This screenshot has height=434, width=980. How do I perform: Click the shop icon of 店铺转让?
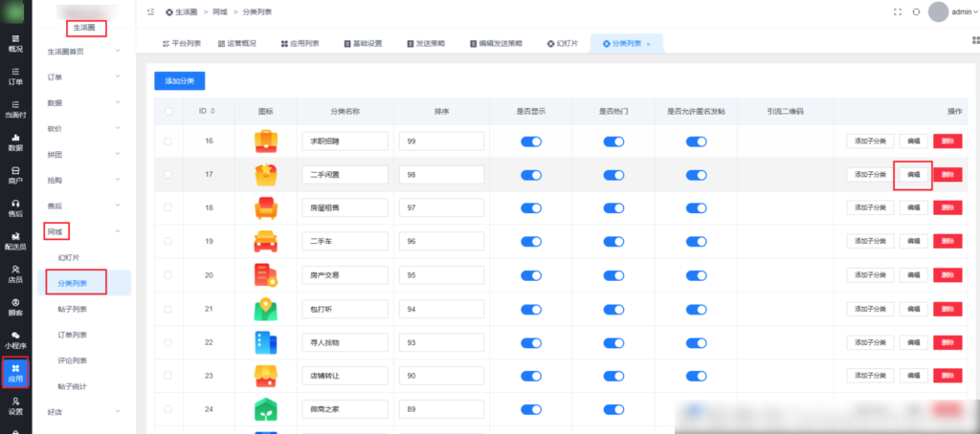pyautogui.click(x=266, y=376)
